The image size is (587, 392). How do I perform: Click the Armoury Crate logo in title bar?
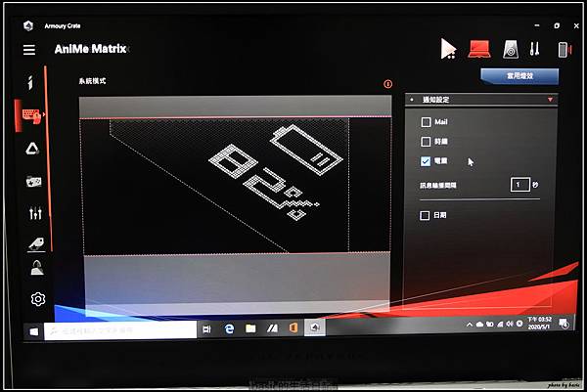[28, 25]
